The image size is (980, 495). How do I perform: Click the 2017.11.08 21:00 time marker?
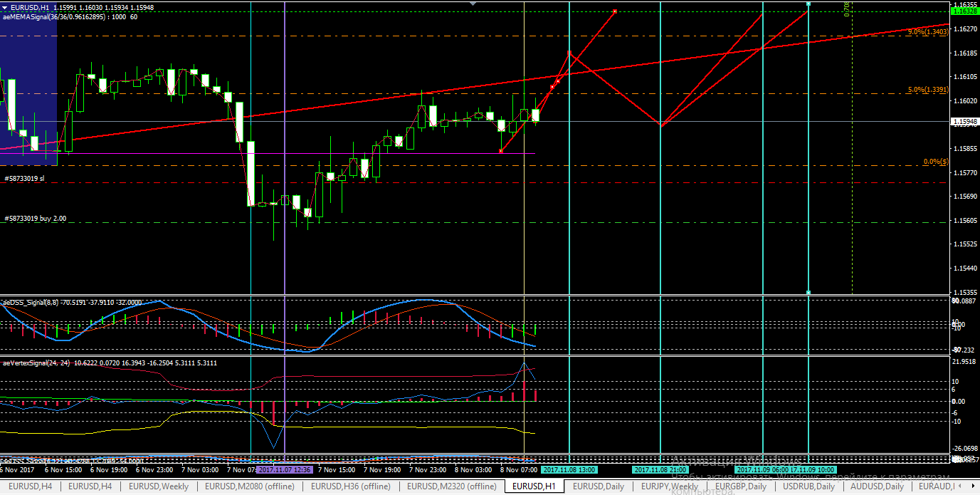point(660,470)
